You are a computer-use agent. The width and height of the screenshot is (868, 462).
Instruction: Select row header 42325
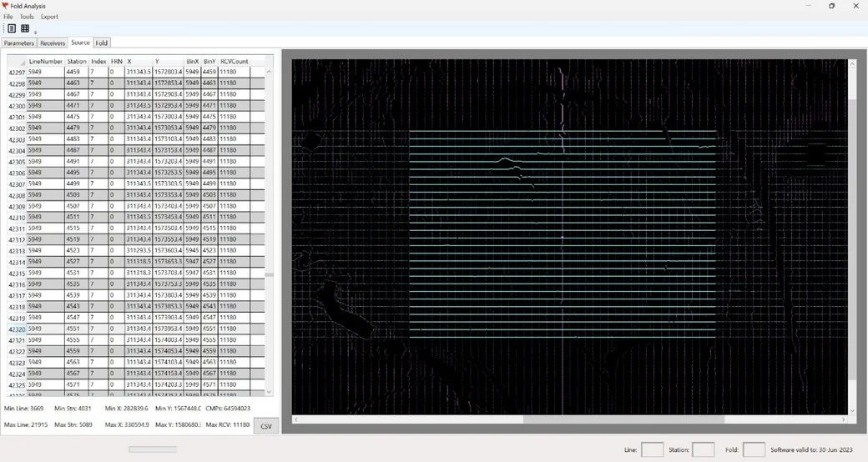17,384
